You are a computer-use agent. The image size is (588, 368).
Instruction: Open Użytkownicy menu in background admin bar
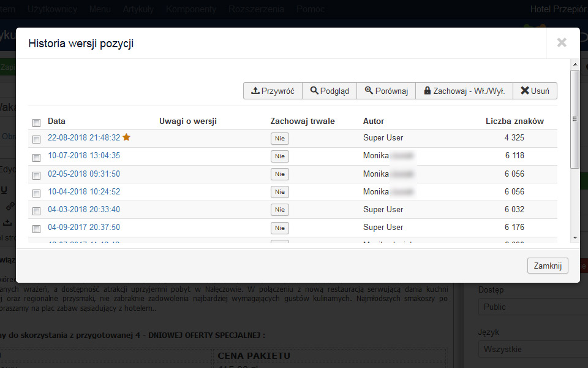pyautogui.click(x=52, y=9)
